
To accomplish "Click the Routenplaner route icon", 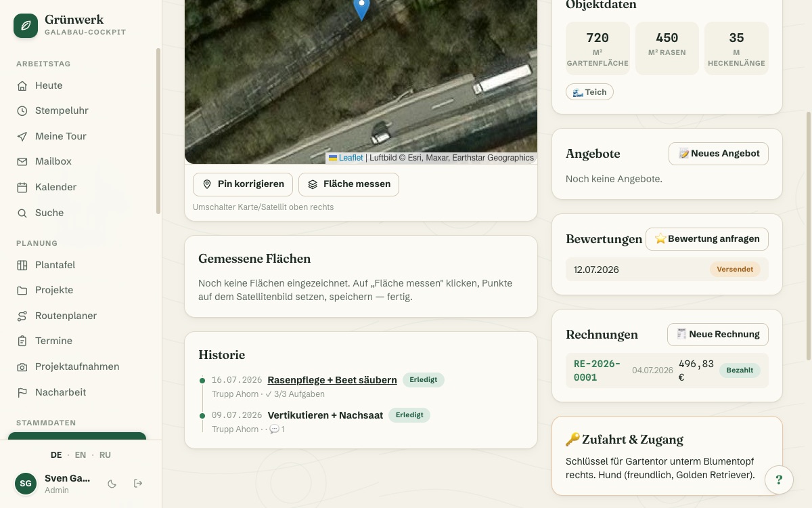I will (22, 316).
